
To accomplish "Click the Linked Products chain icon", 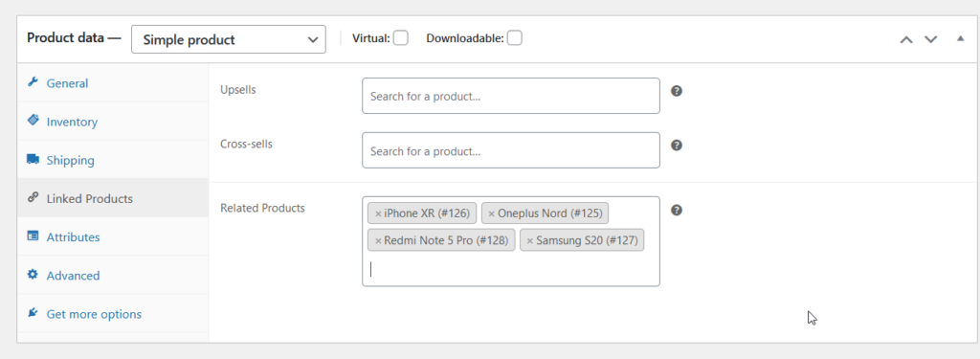I will coord(33,197).
